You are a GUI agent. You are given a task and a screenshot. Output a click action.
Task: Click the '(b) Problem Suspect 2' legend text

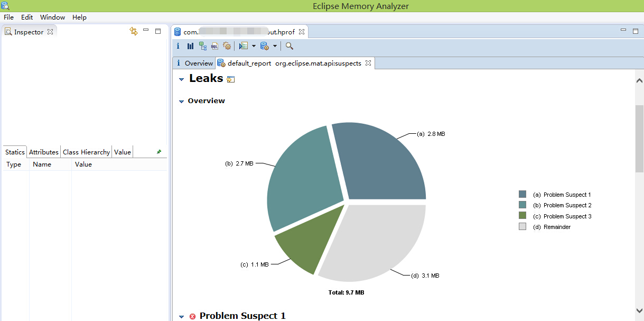coord(562,205)
